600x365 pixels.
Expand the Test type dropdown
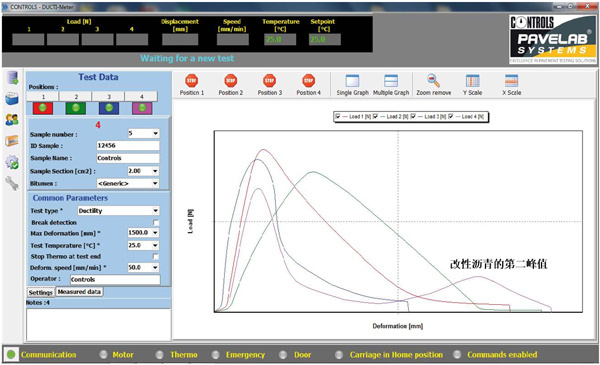(155, 211)
